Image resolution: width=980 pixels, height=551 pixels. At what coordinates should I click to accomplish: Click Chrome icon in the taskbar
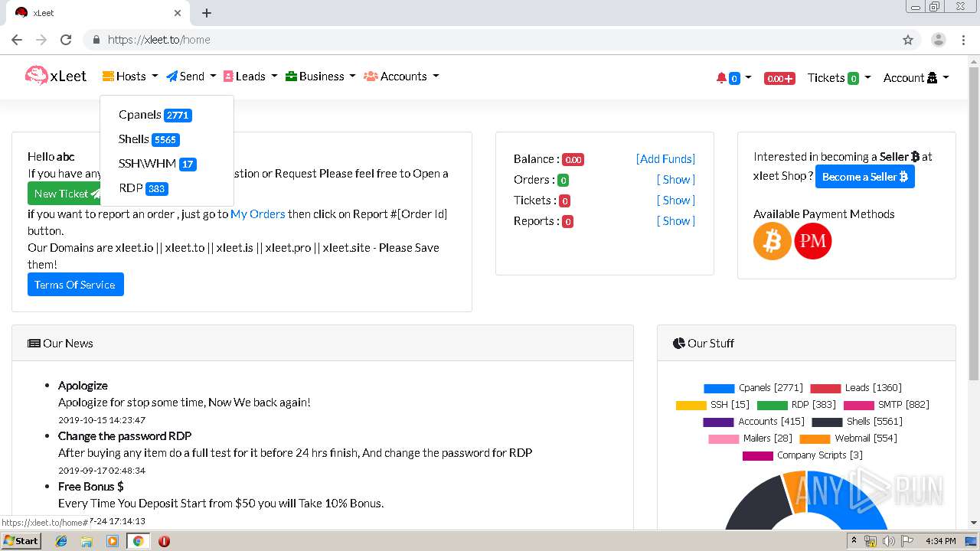[x=138, y=541]
